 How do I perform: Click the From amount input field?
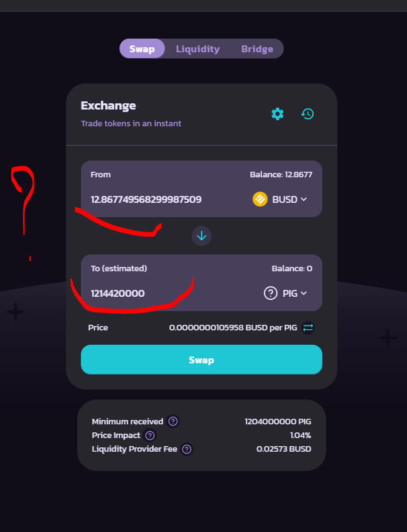click(x=146, y=200)
